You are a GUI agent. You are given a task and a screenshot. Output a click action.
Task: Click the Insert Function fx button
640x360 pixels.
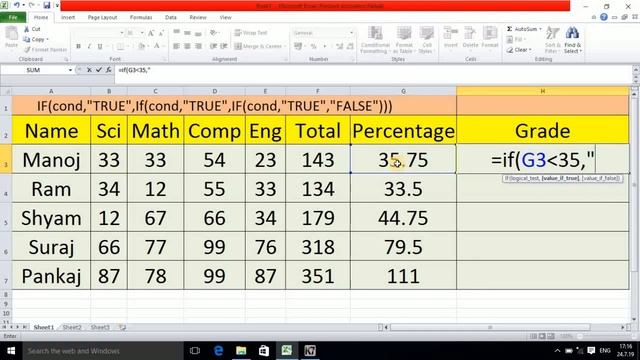click(109, 70)
